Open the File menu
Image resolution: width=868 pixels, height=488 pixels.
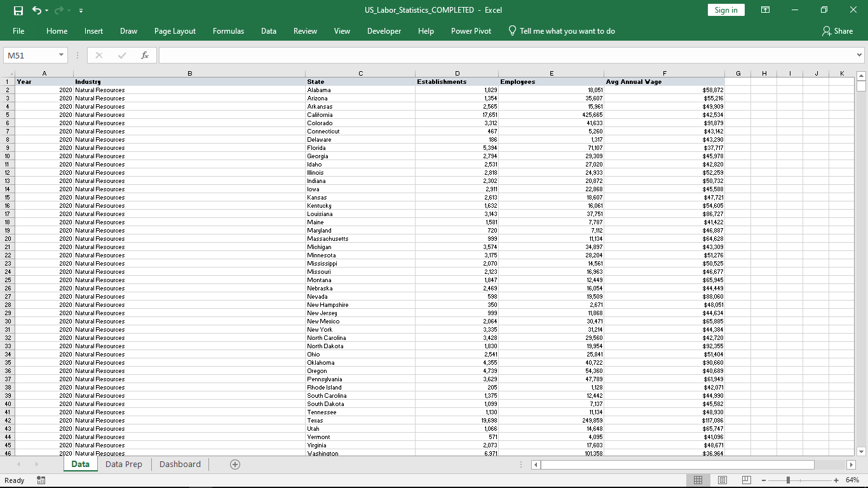pyautogui.click(x=18, y=31)
